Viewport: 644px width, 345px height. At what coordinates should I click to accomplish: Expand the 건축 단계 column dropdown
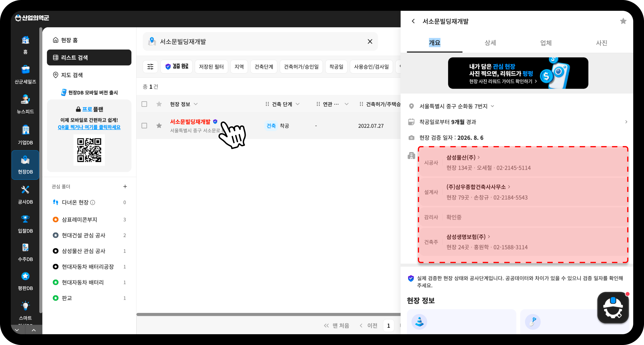click(x=297, y=104)
